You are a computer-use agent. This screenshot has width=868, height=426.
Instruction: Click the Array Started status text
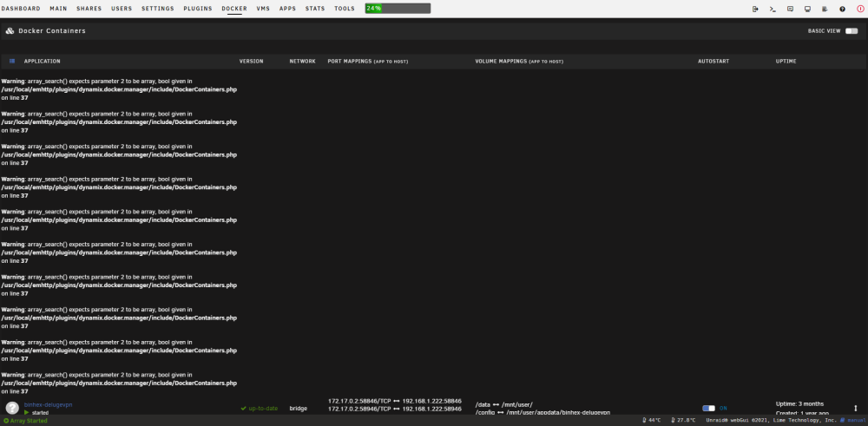29,421
